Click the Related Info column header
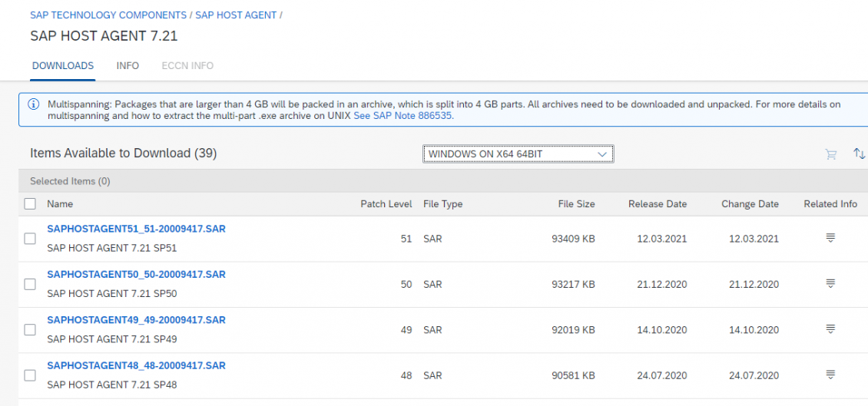Image resolution: width=868 pixels, height=406 pixels. pos(830,204)
